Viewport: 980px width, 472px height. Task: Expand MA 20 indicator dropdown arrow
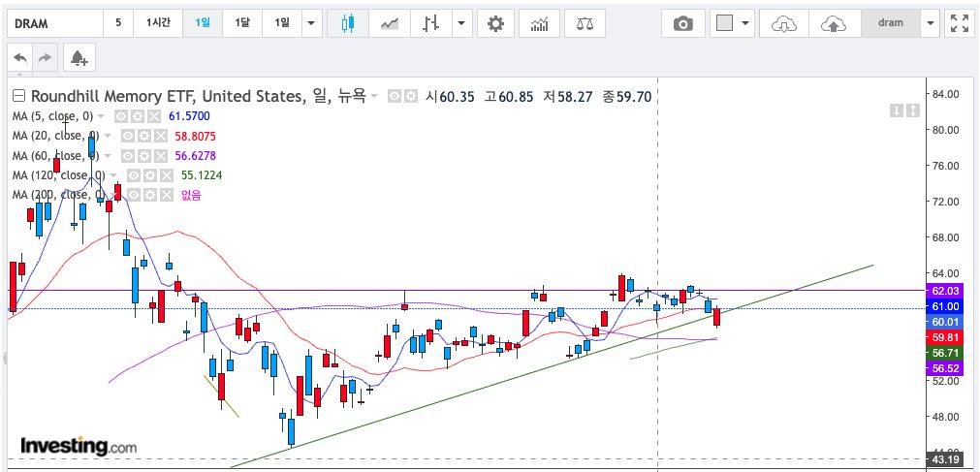[108, 137]
